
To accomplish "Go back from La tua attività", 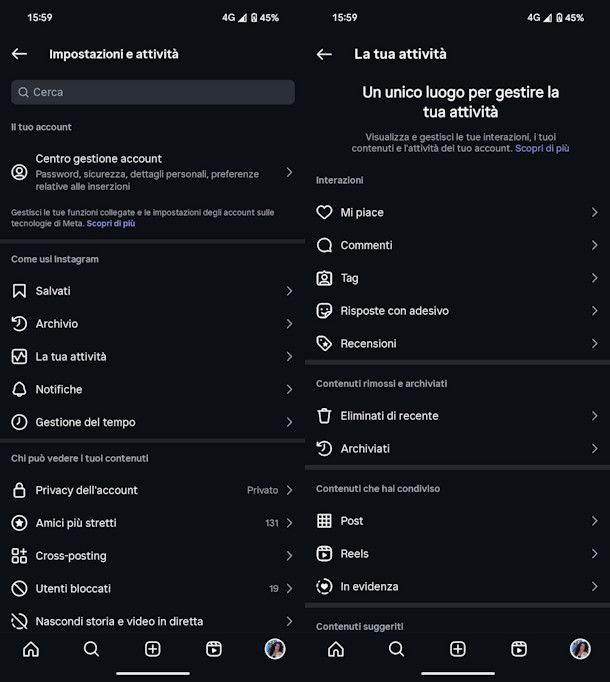I will tap(324, 54).
